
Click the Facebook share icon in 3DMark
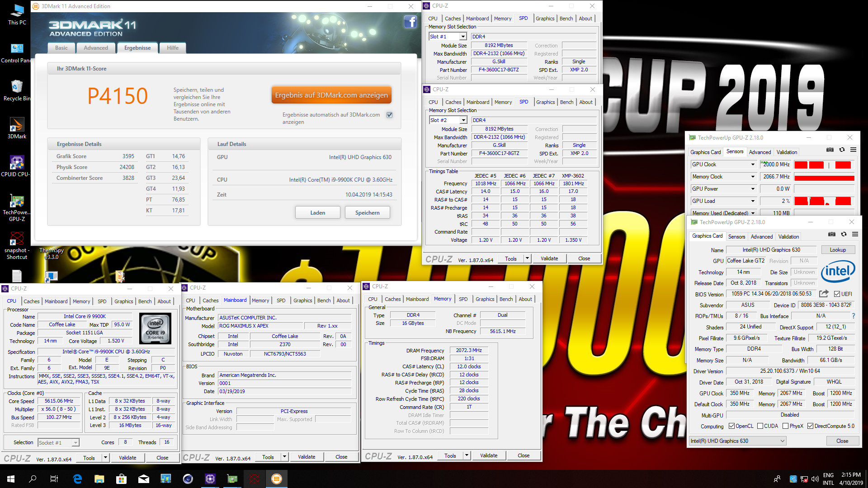tap(410, 22)
